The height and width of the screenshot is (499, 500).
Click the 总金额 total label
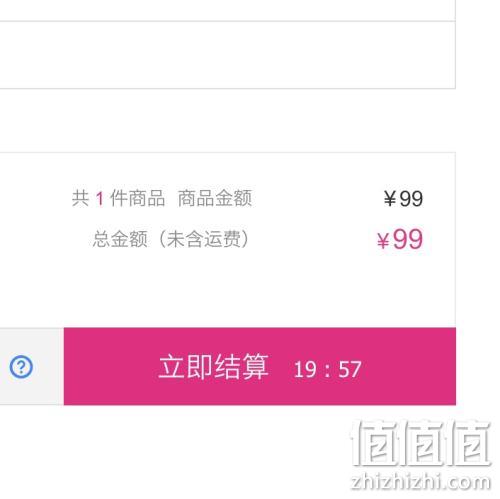click(x=120, y=239)
